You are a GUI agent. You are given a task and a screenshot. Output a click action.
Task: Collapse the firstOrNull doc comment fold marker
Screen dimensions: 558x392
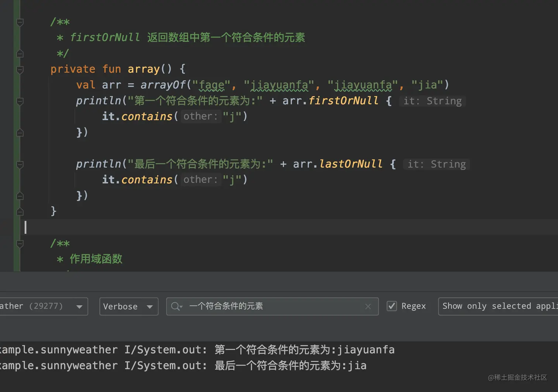tap(20, 22)
